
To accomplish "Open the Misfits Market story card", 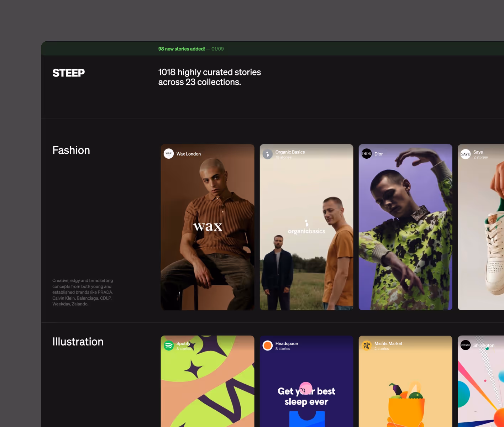I will click(405, 381).
